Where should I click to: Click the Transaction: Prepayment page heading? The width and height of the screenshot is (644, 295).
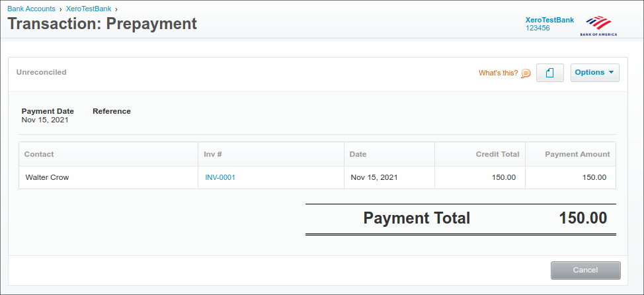coord(102,24)
